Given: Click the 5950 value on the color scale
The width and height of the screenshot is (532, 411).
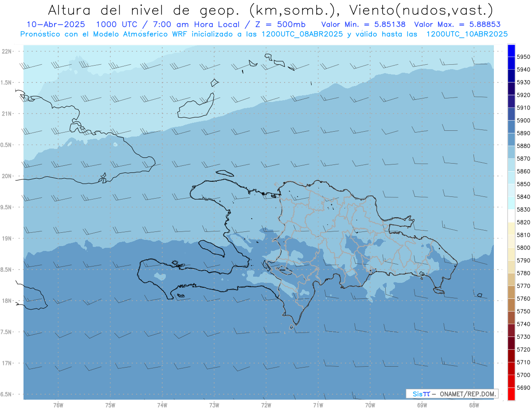Looking at the screenshot, I should tap(523, 57).
